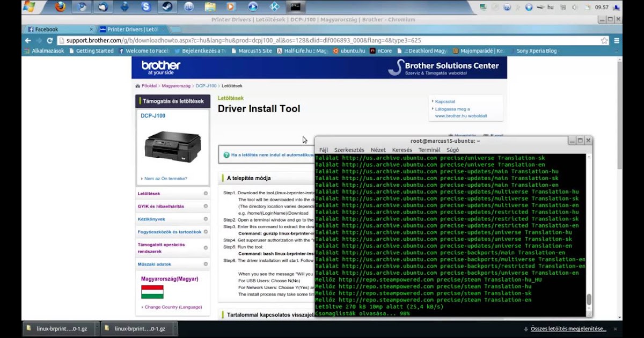Click volume speaker icon in tray

pos(575,7)
